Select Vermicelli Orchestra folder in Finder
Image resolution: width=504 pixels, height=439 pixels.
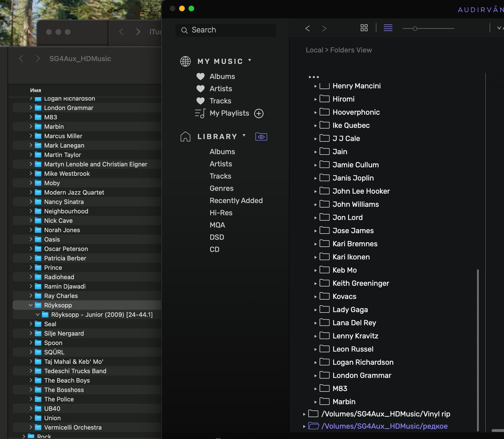pos(73,427)
